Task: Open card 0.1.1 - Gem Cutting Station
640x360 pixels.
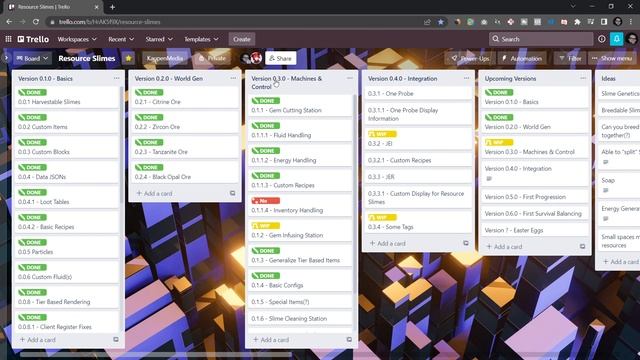Action: pyautogui.click(x=300, y=106)
